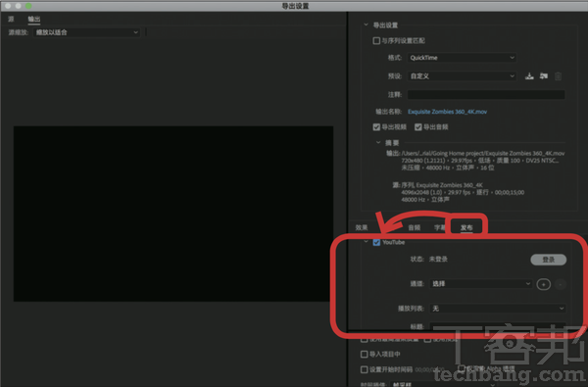The image size is (588, 387).
Task: Enable the 设置开始时间码 checkbox
Action: [x=364, y=369]
